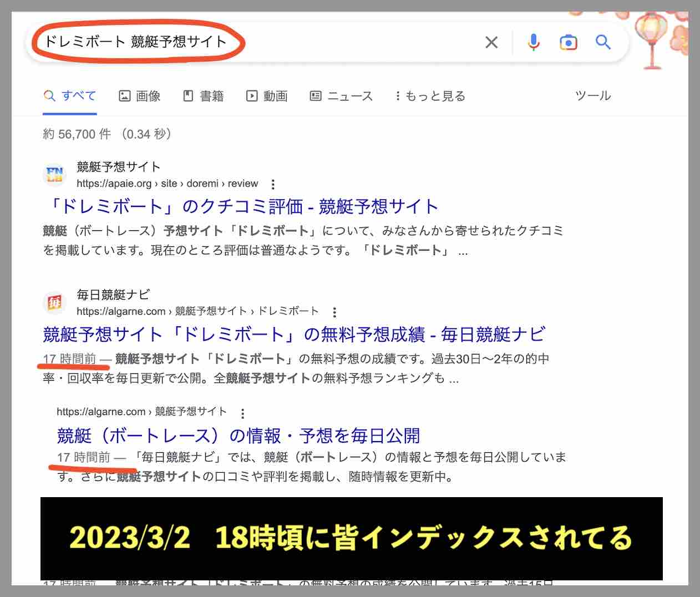Select the 動画 tab icon
Screen dimensions: 700x597
[252, 95]
